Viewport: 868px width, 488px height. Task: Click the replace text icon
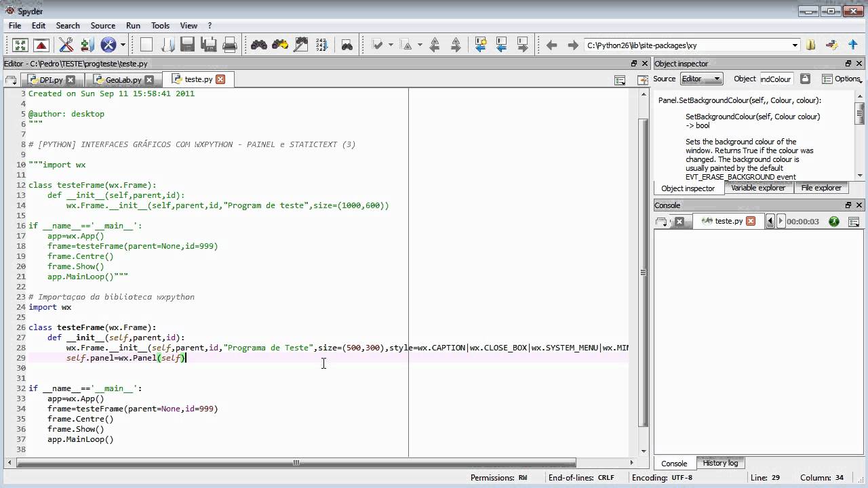tap(300, 45)
